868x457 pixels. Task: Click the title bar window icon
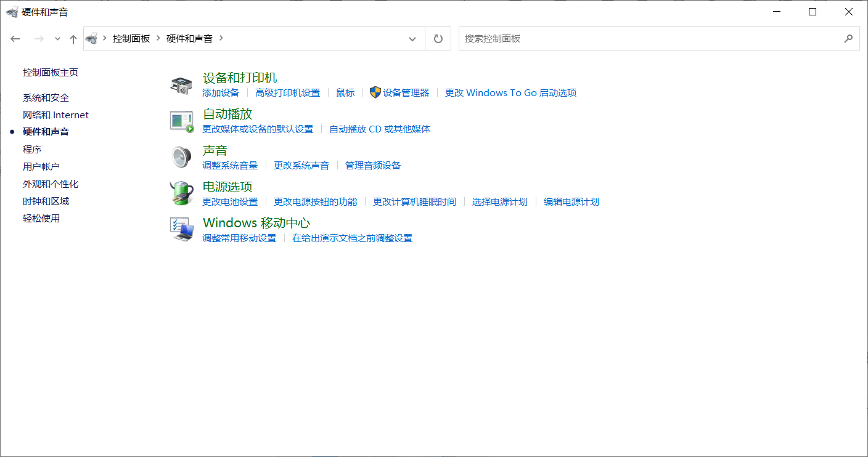(12, 12)
